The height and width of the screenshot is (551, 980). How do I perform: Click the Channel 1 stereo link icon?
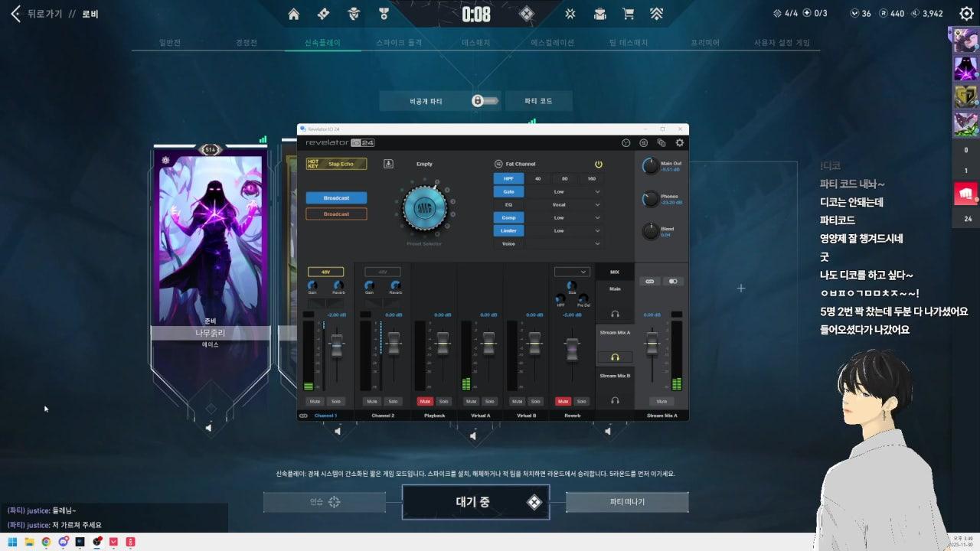(304, 416)
